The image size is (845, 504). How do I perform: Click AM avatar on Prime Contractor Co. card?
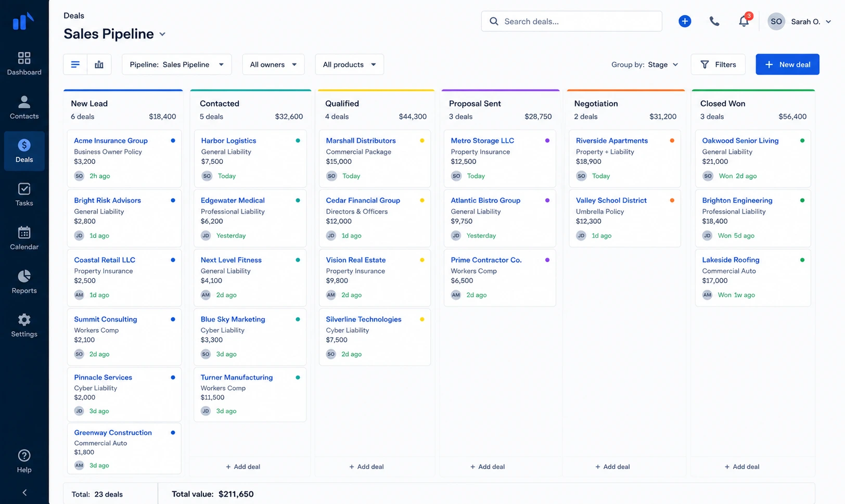pos(456,295)
